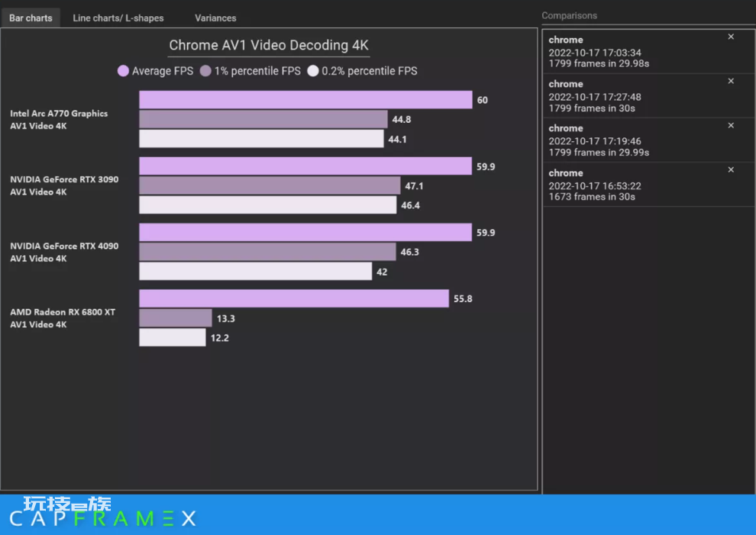
Task: Click the RX 6800 XT 13.3 percentile bar
Action: coord(176,318)
